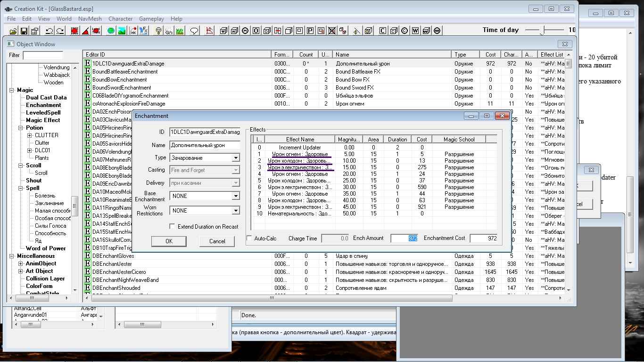Click the Save plugin floppy disk icon
The image size is (644, 362).
(x=24, y=31)
